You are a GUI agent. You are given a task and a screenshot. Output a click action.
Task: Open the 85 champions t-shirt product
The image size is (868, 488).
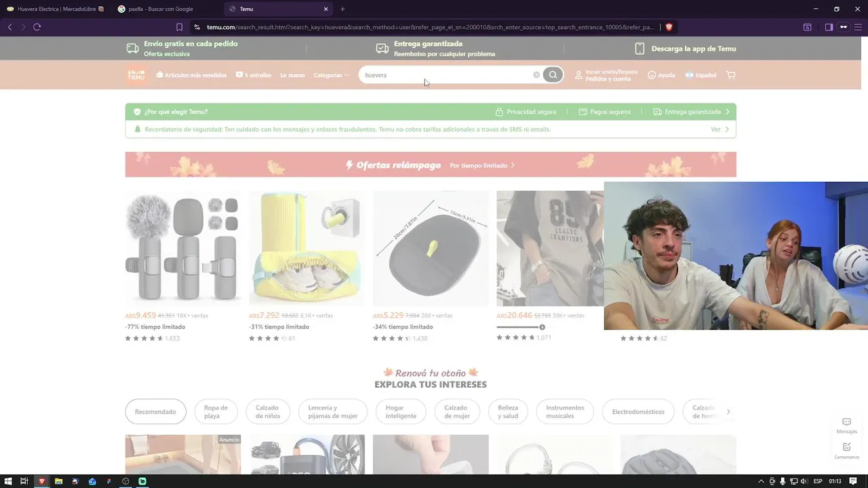[550, 248]
